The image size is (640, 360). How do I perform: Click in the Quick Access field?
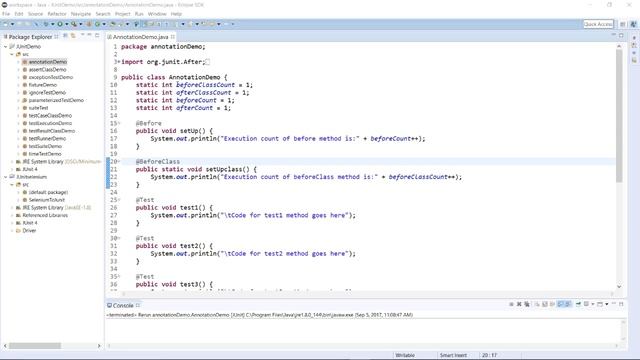(x=598, y=24)
